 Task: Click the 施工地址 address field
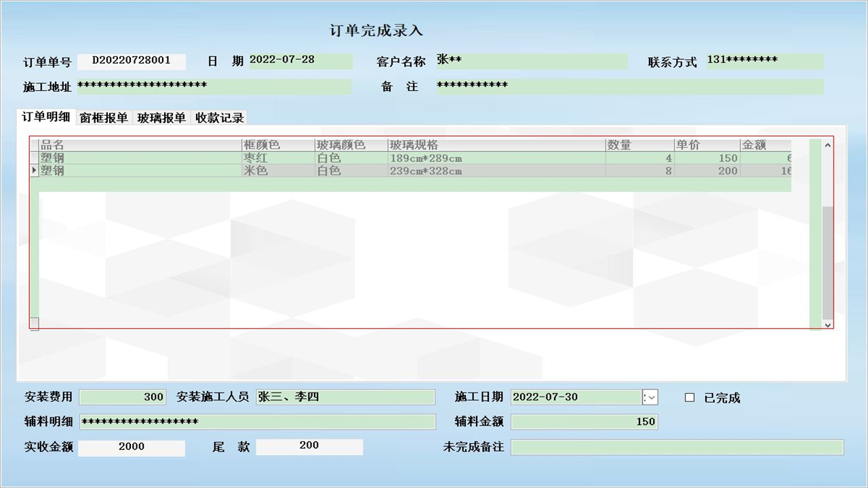pyautogui.click(x=217, y=87)
